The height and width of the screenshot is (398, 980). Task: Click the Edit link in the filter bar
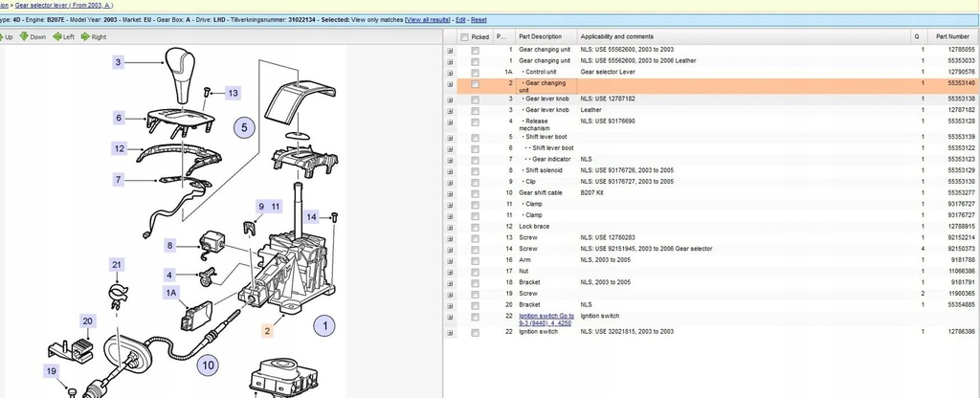[460, 20]
